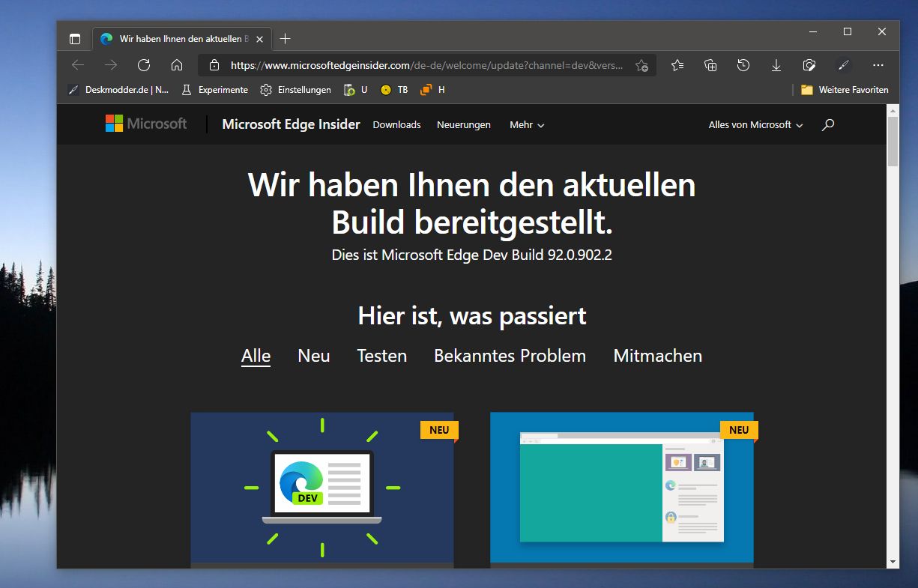
Task: Open Neuerungen in site navigation
Action: 464,125
